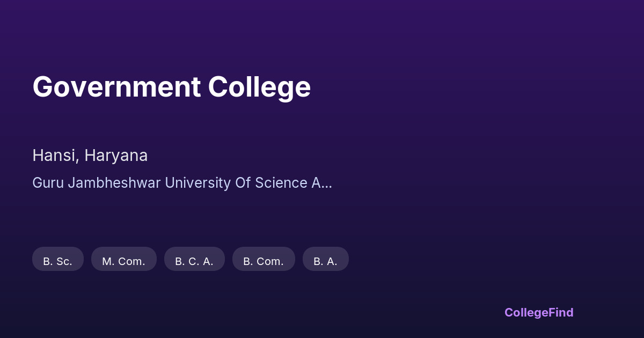Select the Hansi, Haryana location text
This screenshot has height=338, width=644.
click(90, 156)
